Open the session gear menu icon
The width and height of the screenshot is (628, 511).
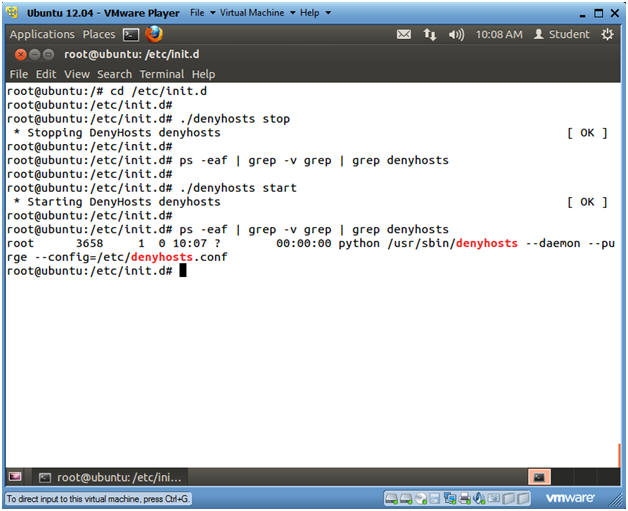pyautogui.click(x=607, y=34)
